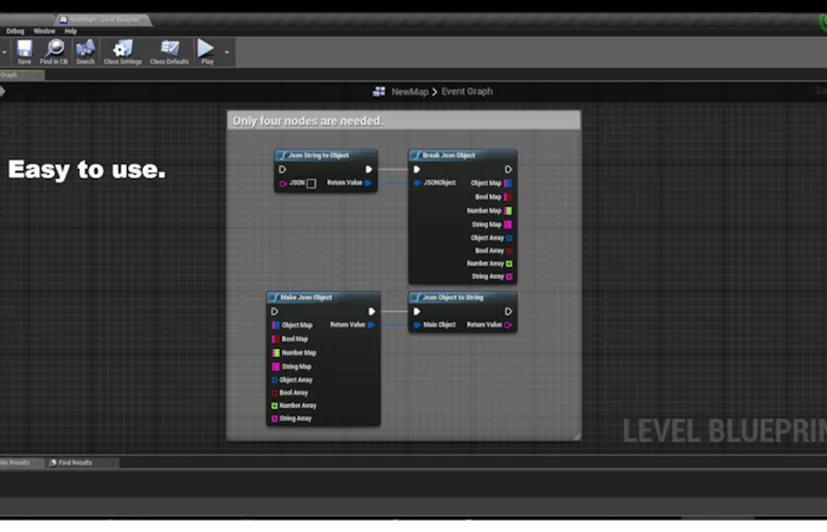Image resolution: width=827 pixels, height=532 pixels.
Task: Select the comment header 'Only four nodes are needed'
Action: pyautogui.click(x=404, y=121)
